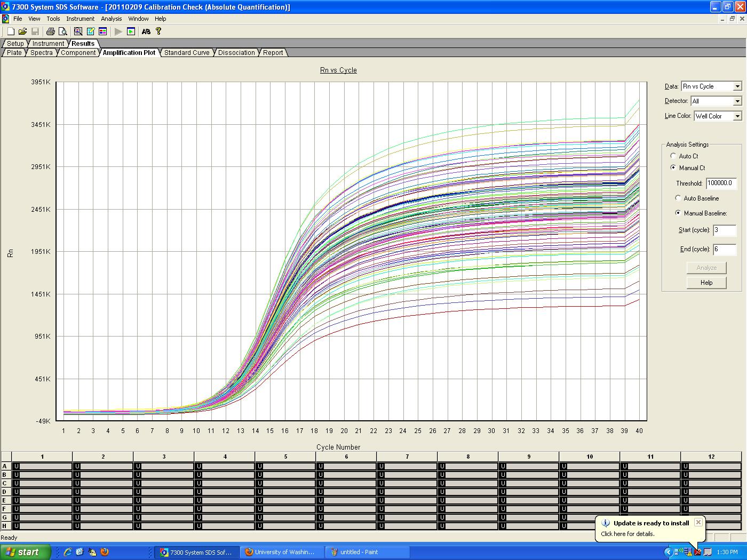Click the Open file folder icon
This screenshot has height=560, width=747.
pos(22,31)
